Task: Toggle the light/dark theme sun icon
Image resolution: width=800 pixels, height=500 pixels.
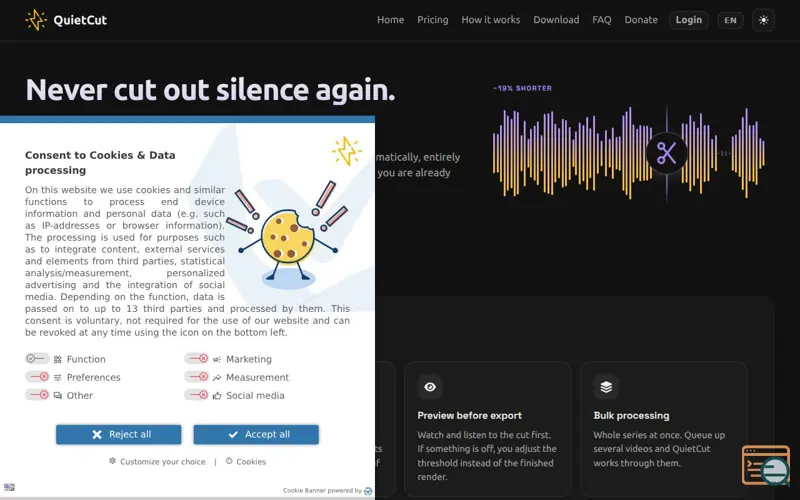Action: (763, 20)
